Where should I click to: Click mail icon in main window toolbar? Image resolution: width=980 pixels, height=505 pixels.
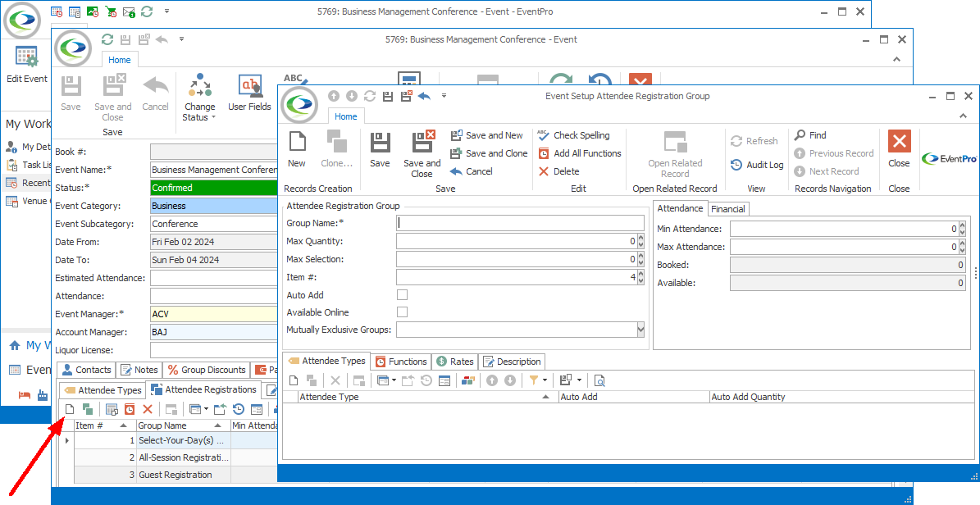pos(130,11)
